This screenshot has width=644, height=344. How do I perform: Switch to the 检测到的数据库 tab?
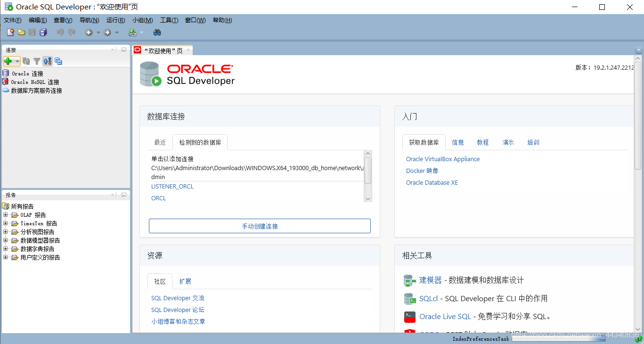(x=200, y=142)
